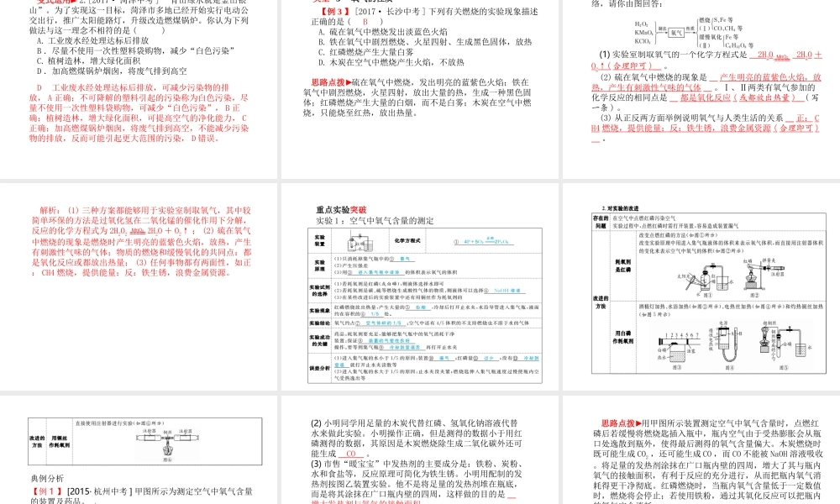This screenshot has width=840, height=504.
Task: Click the 实验结论 row header
Action: coord(320,323)
